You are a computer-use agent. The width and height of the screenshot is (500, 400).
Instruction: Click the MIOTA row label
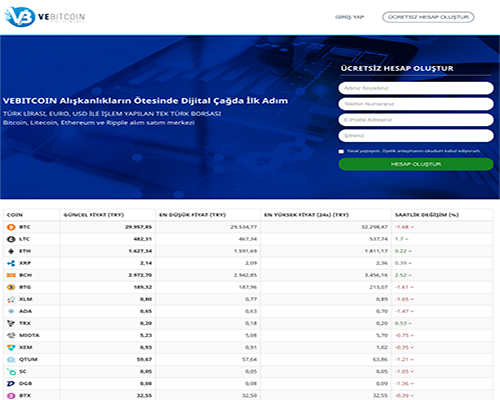click(29, 335)
